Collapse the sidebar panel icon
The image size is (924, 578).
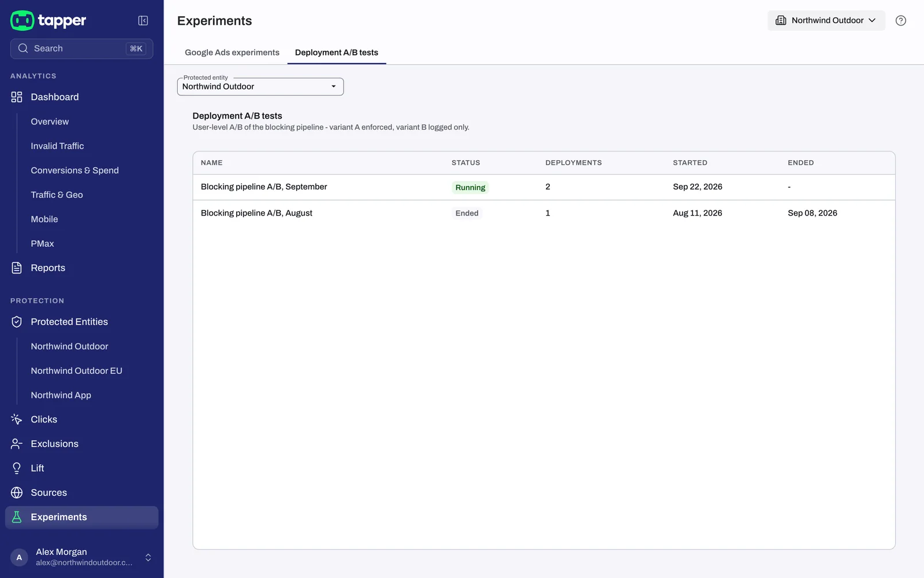click(143, 21)
